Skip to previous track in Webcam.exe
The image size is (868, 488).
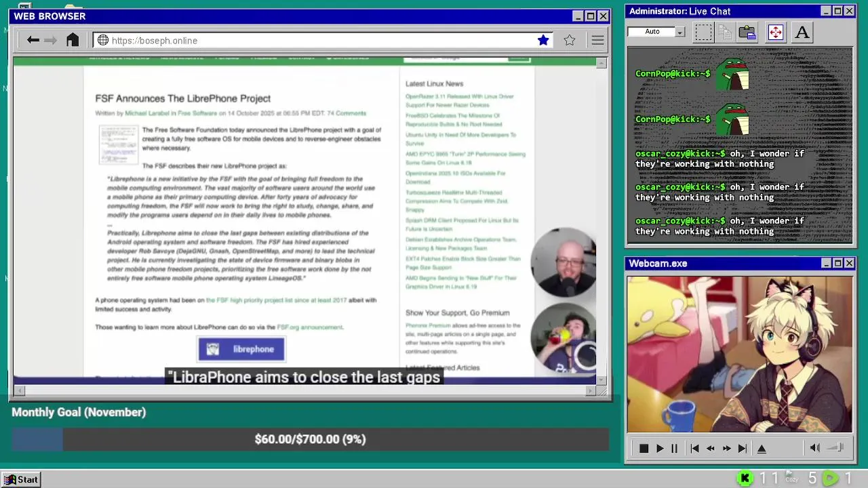(694, 448)
